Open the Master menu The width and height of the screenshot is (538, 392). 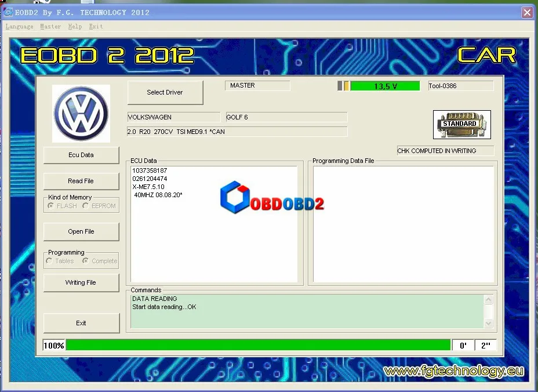(x=50, y=27)
